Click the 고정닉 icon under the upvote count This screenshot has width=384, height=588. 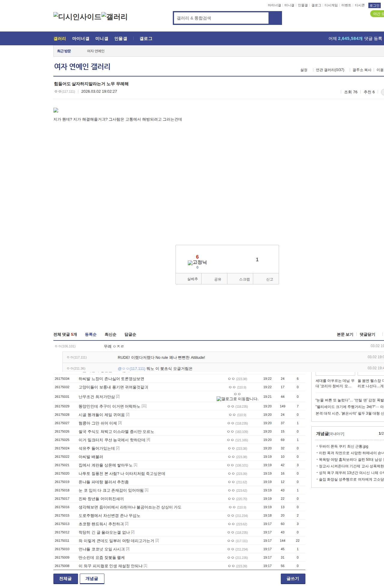coord(197,262)
